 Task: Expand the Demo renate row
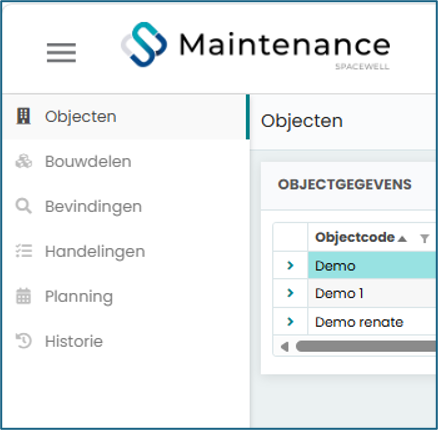click(290, 322)
